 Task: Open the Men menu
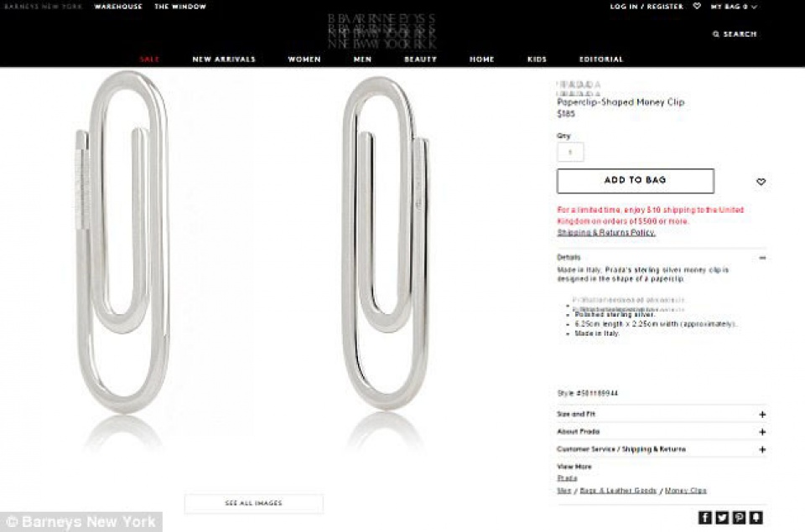pos(362,59)
